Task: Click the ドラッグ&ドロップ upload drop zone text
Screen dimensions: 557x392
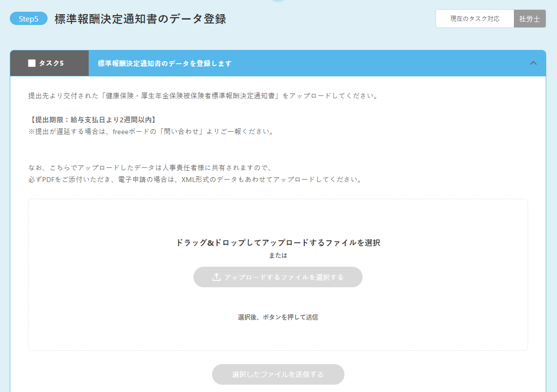Action: (x=278, y=243)
